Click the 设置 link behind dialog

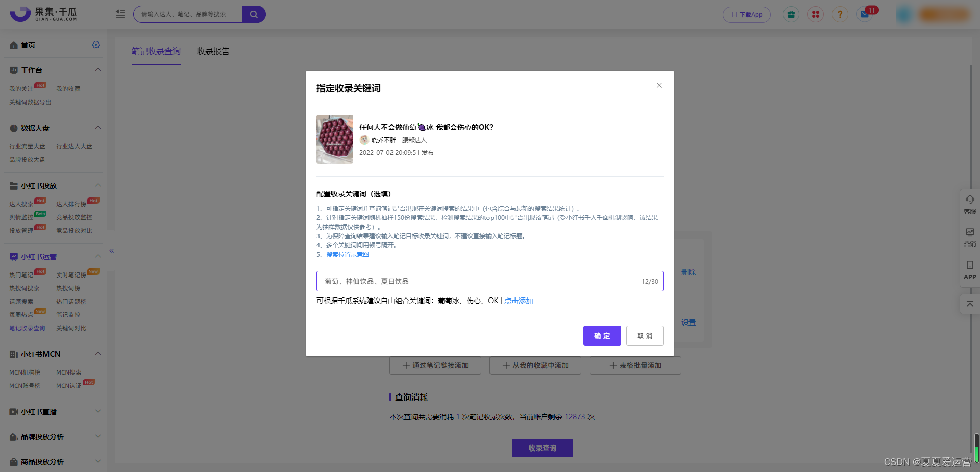[689, 322]
